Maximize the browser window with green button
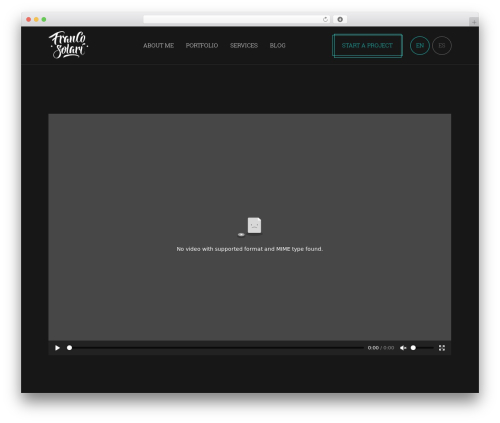Image resolution: width=500 pixels, height=423 pixels. point(44,19)
